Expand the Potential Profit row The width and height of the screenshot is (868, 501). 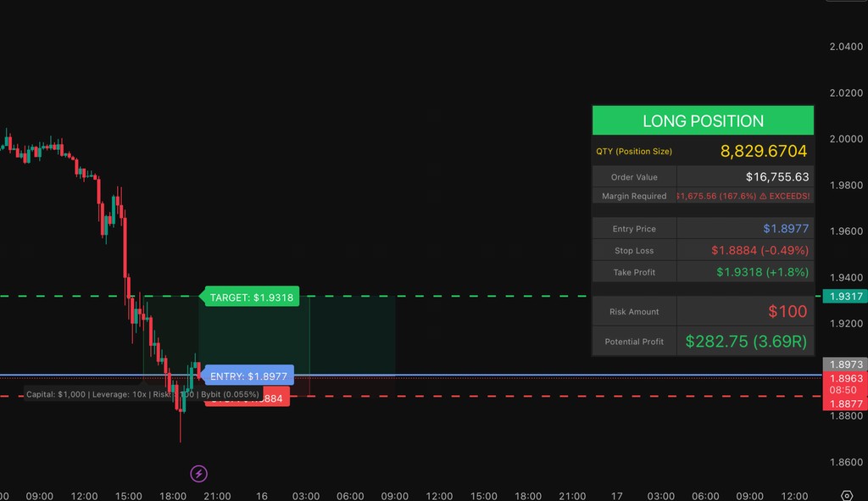point(634,341)
